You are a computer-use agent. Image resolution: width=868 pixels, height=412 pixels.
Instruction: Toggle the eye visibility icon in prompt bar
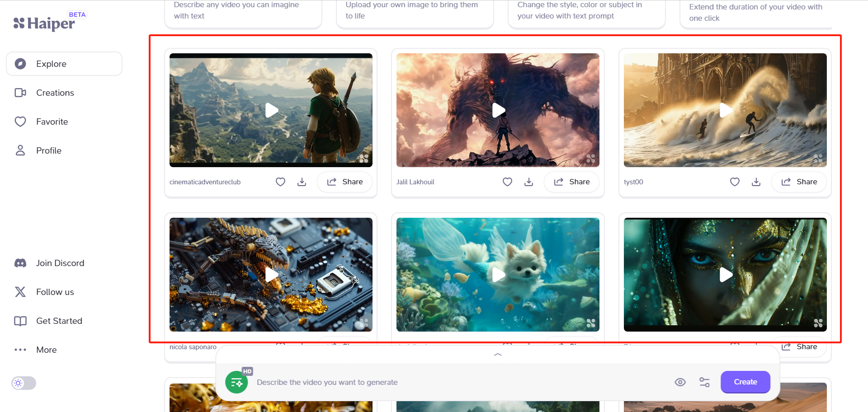click(680, 382)
